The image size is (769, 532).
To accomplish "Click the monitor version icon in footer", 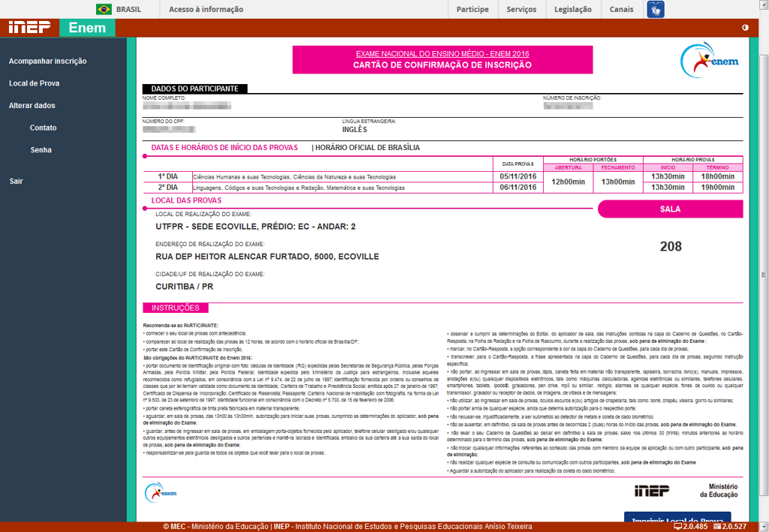I will pyautogui.click(x=678, y=527).
